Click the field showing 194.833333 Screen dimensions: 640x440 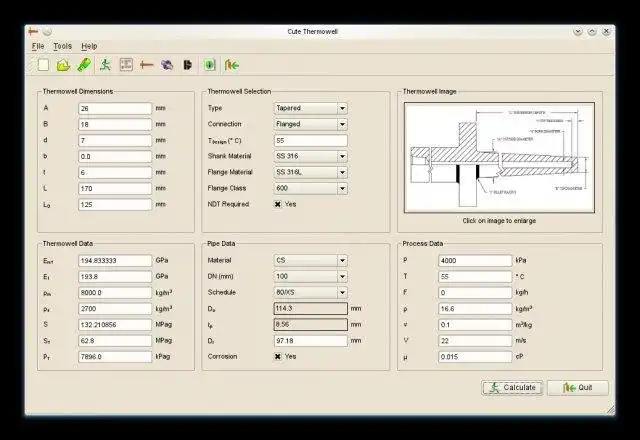pos(115,260)
